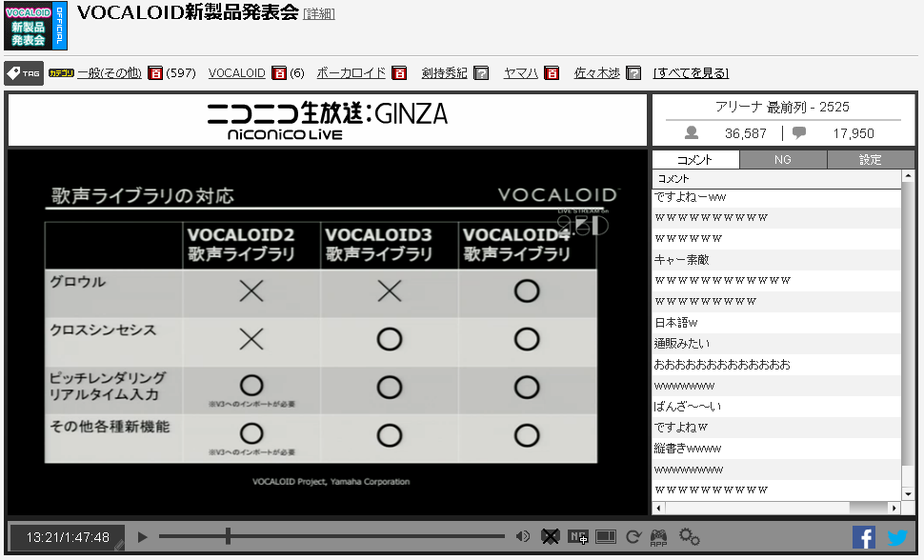Click the TAG label icon on the tag bar
The width and height of the screenshot is (924, 560).
pyautogui.click(x=21, y=72)
